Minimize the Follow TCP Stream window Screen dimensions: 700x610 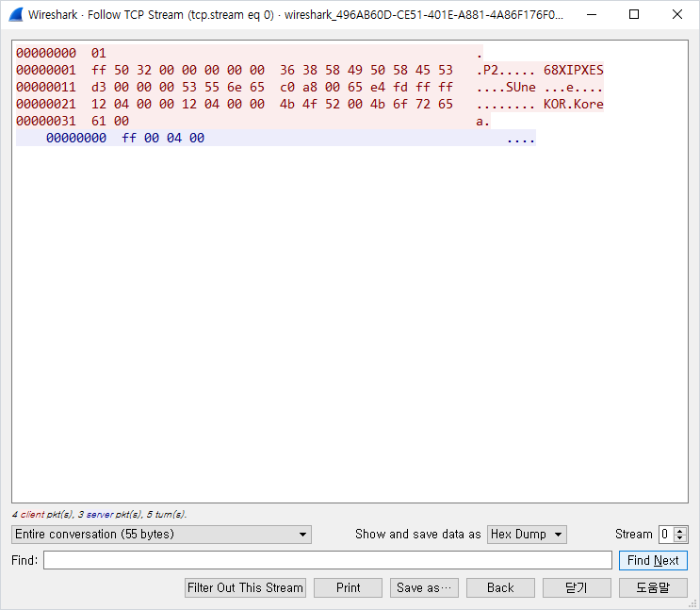592,15
